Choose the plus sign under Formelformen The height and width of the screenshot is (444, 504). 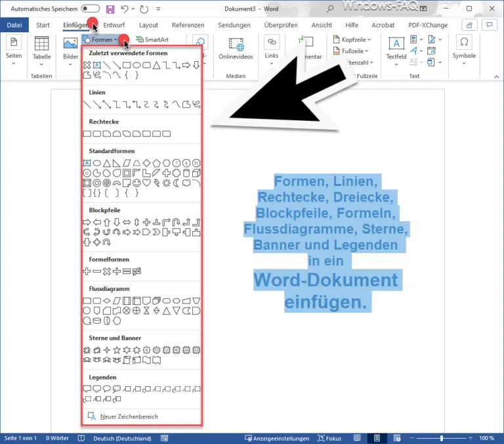[87, 271]
